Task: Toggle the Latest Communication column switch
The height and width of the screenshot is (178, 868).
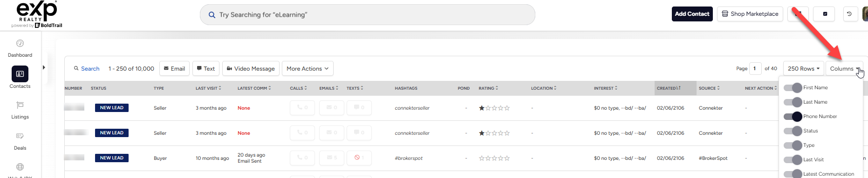Action: click(x=793, y=174)
